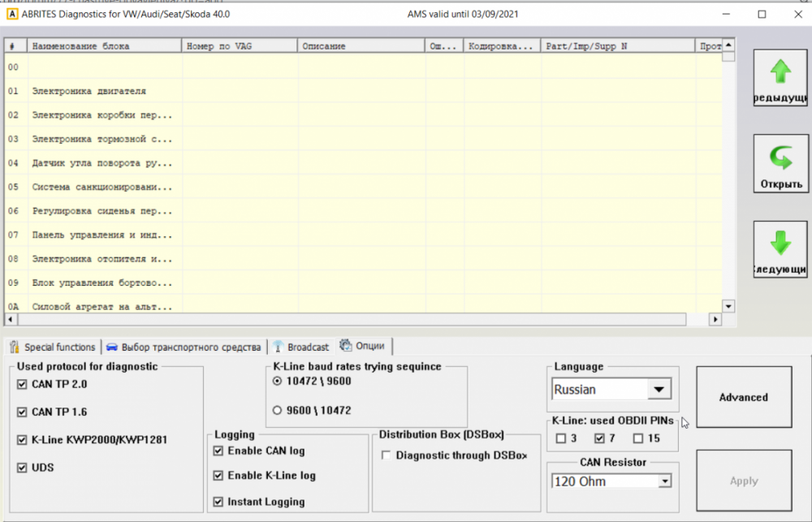Image resolution: width=812 pixels, height=522 pixels.
Task: Click the Open button with curved arrow
Action: 780,164
